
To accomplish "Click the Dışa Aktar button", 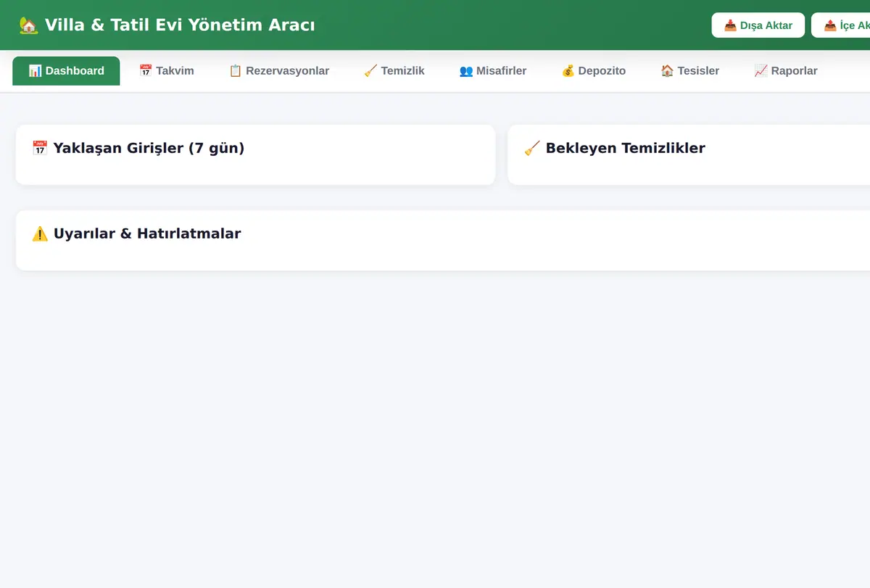I will point(758,25).
